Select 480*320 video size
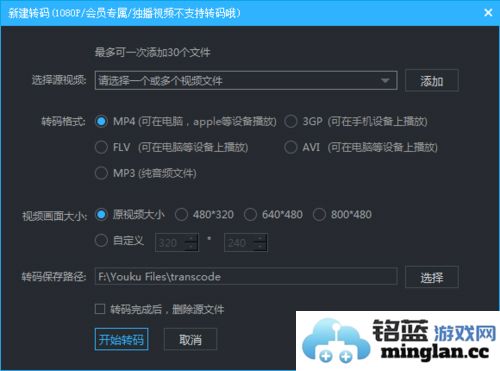 (181, 215)
